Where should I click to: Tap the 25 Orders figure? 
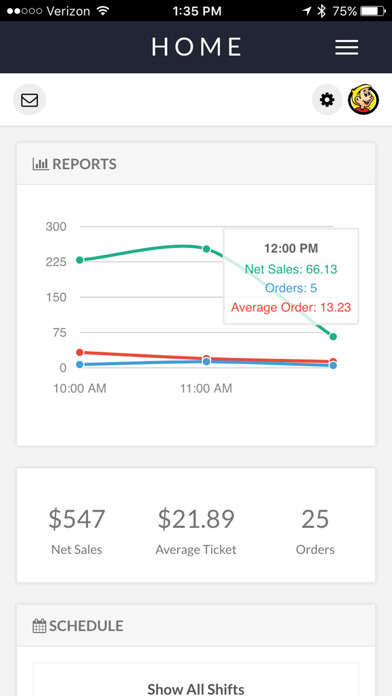pos(315,519)
